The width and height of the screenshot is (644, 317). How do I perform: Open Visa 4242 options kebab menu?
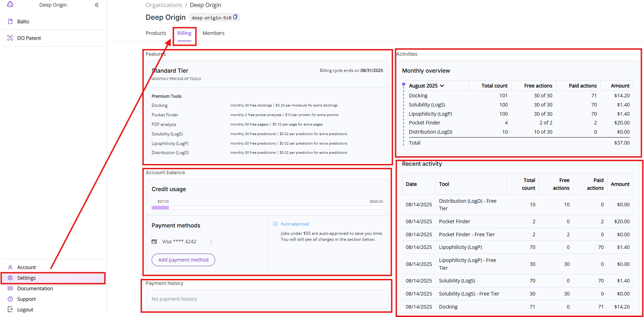[211, 242]
